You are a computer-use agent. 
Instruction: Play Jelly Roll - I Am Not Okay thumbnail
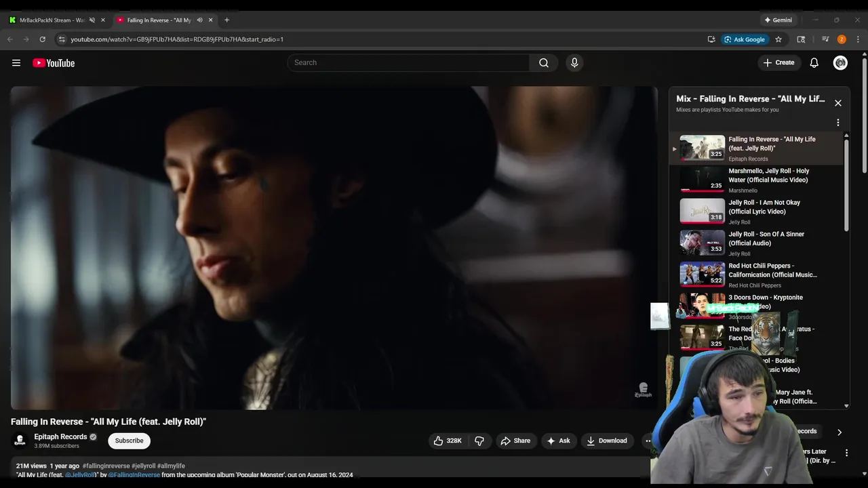[x=703, y=211]
